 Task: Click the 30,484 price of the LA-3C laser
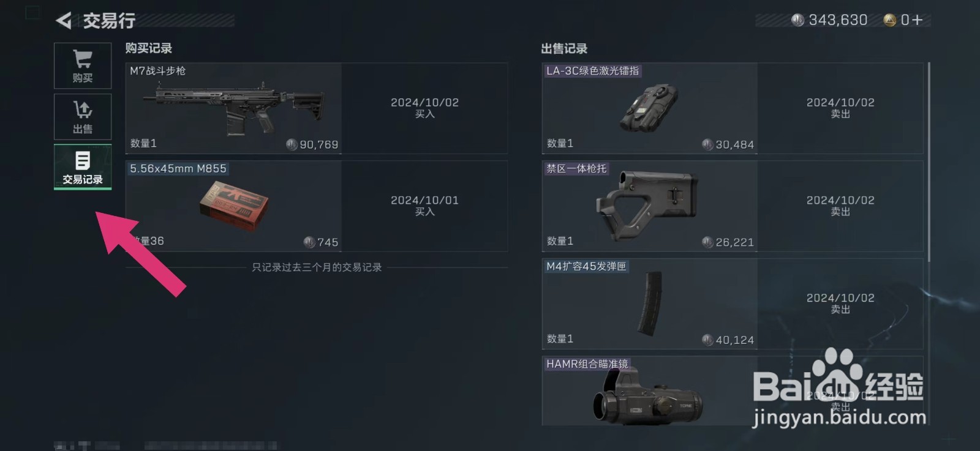click(x=734, y=144)
